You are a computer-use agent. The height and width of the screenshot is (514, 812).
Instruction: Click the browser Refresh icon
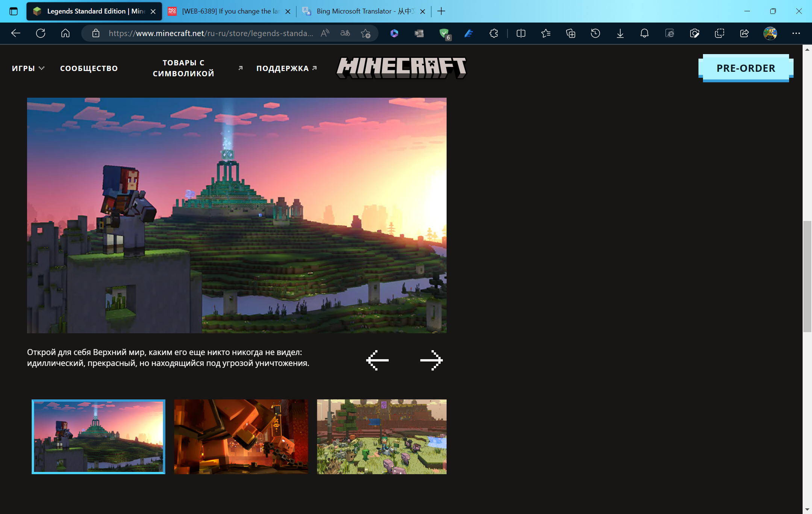coord(41,33)
